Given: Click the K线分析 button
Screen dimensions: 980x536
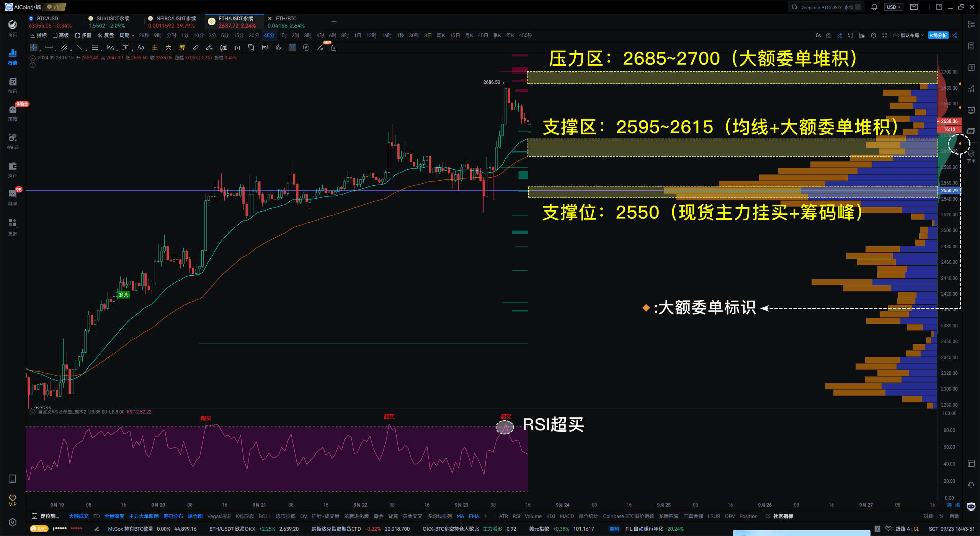Looking at the screenshot, I should click(938, 35).
